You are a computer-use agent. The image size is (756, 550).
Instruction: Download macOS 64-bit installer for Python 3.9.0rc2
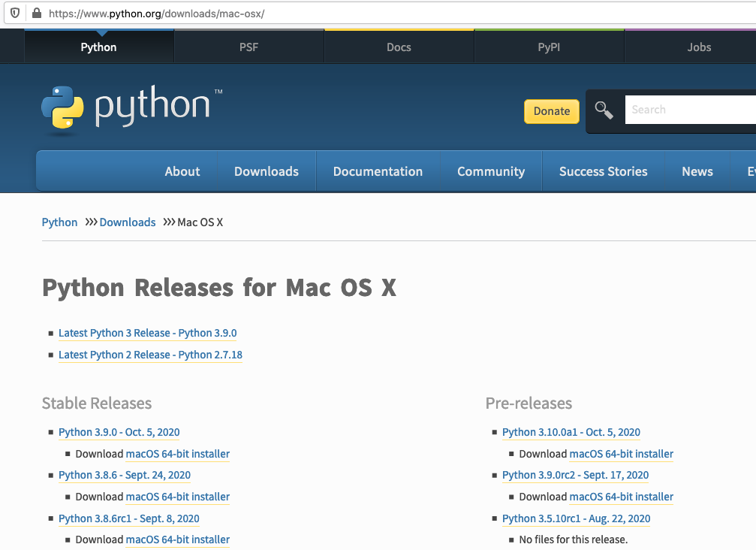tap(621, 497)
